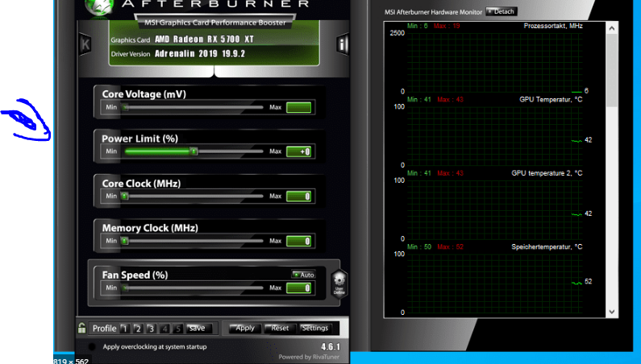Image resolution: width=641 pixels, height=364 pixels.
Task: Click the Power Limit +0 value field
Action: [x=298, y=151]
